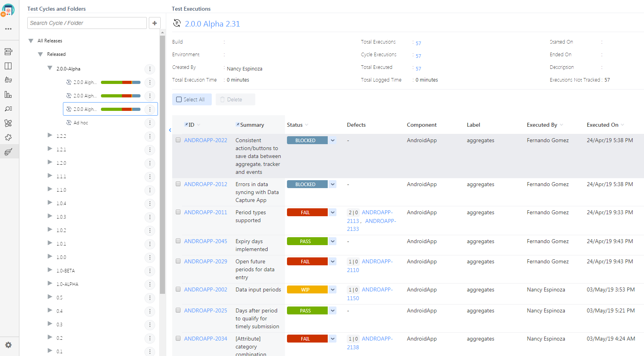644x356 pixels.
Task: Open project settings gear icon
Action: (8, 345)
